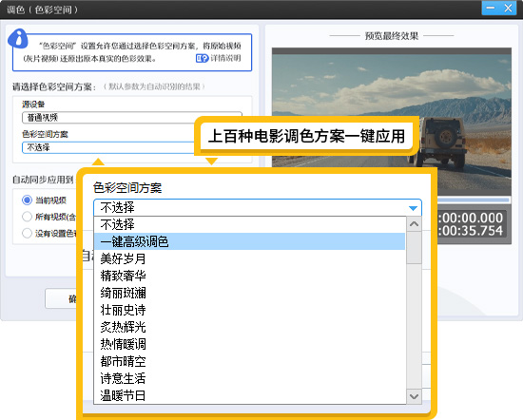Select the 都市晴空 scheme entry
This screenshot has height=420, width=523.
(249, 361)
